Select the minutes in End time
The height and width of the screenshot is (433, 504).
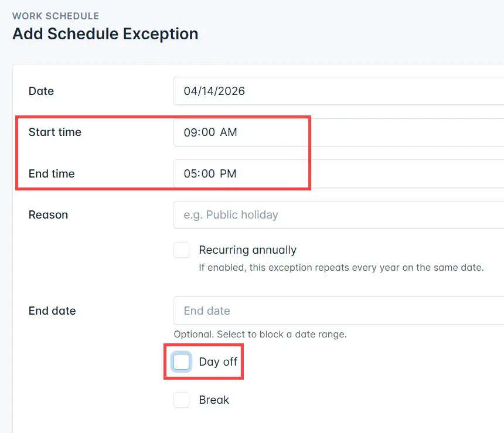208,173
